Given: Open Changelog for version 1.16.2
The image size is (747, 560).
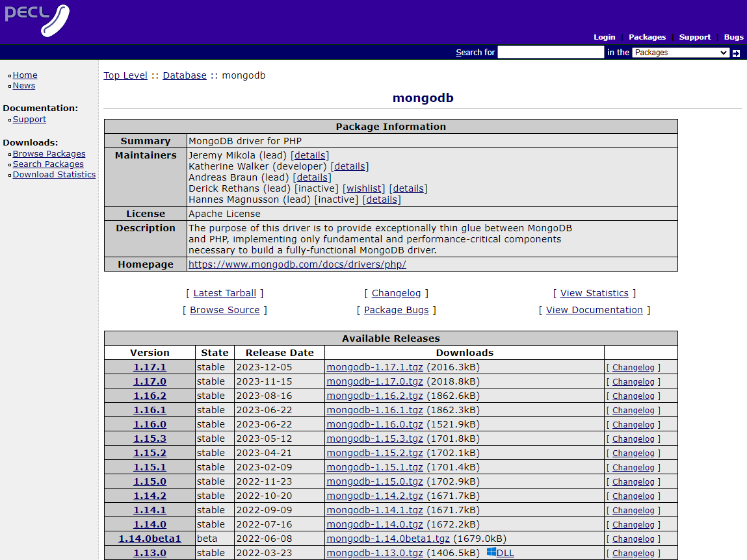Looking at the screenshot, I should [x=633, y=396].
